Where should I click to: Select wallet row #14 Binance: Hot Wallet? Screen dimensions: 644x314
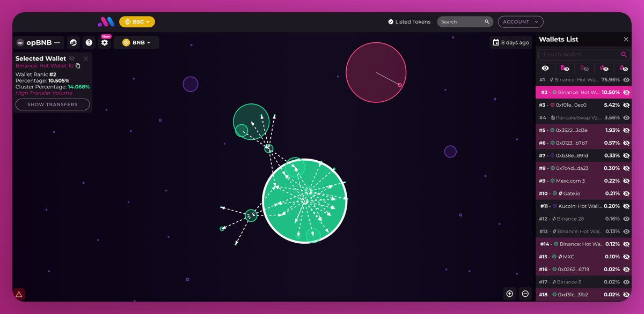point(584,244)
